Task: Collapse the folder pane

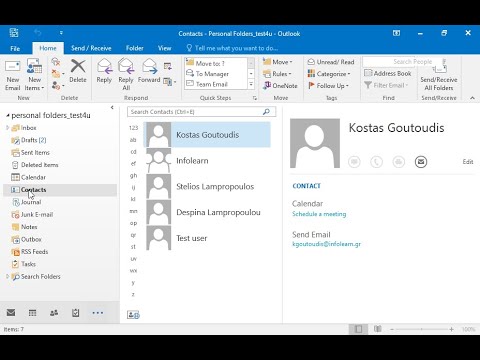Action: point(112,107)
